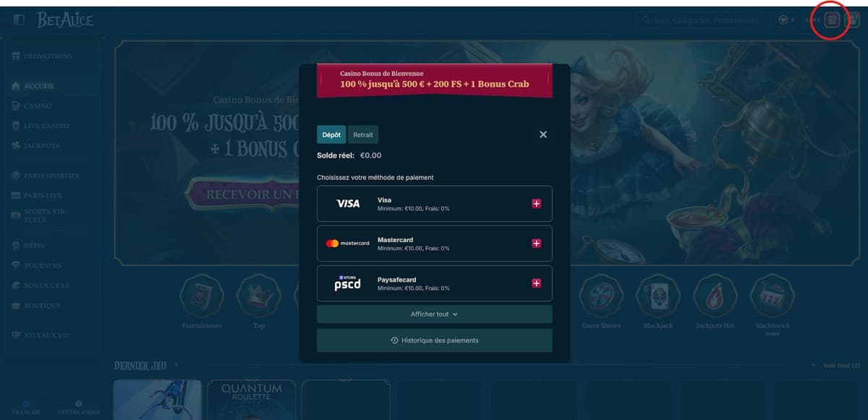Image resolution: width=868 pixels, height=420 pixels.
Task: Open the profile icon at far right header
Action: point(852,20)
